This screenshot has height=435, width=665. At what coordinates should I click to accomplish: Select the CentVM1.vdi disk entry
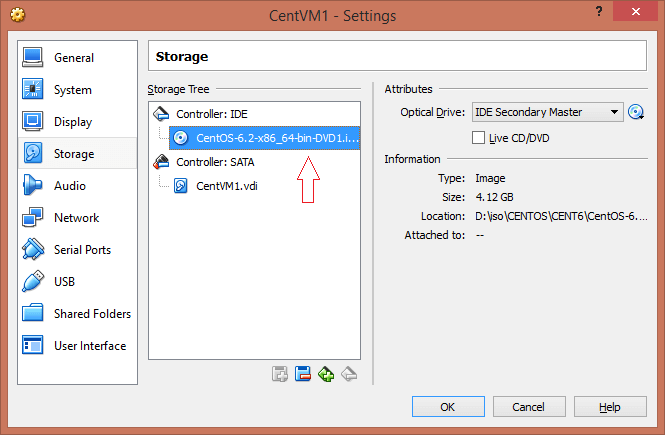(229, 186)
